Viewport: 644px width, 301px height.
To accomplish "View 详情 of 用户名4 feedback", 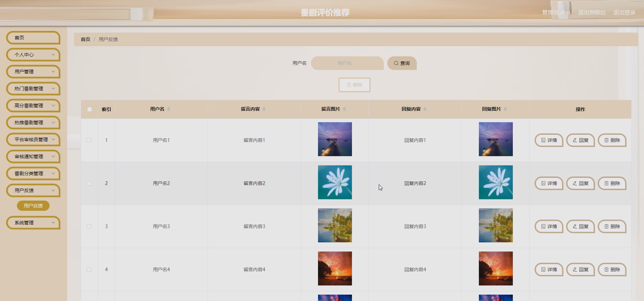I will (549, 270).
